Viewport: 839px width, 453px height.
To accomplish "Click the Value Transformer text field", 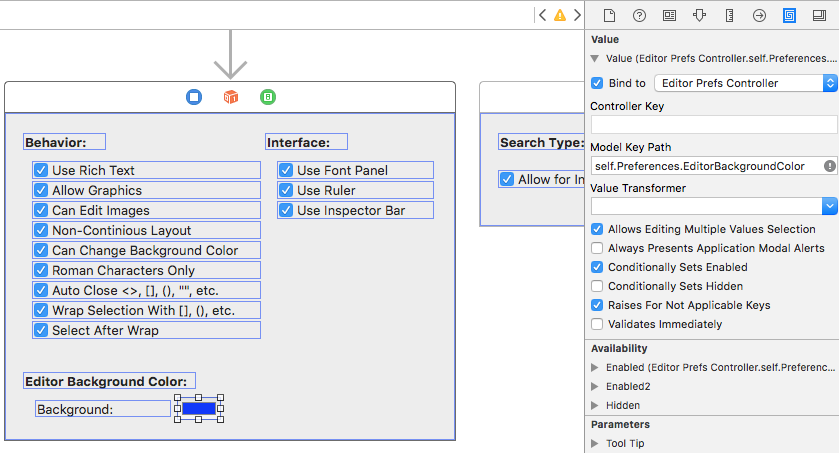I will 706,206.
